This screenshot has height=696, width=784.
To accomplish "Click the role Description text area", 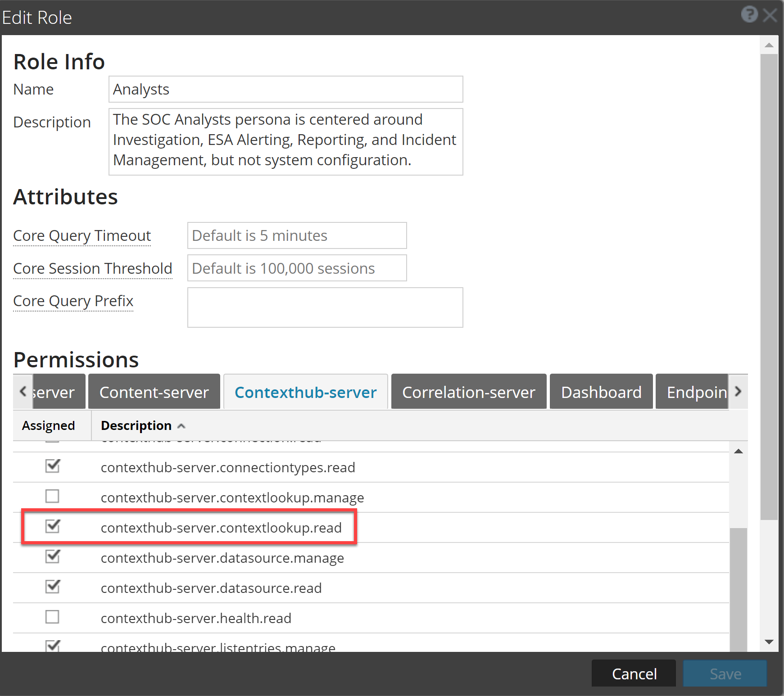I will (x=286, y=142).
